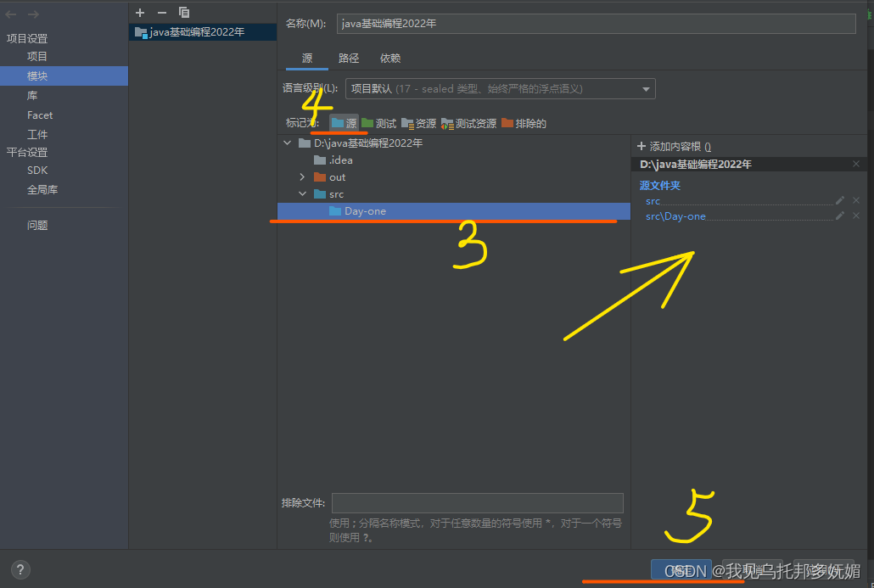The width and height of the screenshot is (874, 588).
Task: Switch to the 源 tab
Action: pos(307,58)
